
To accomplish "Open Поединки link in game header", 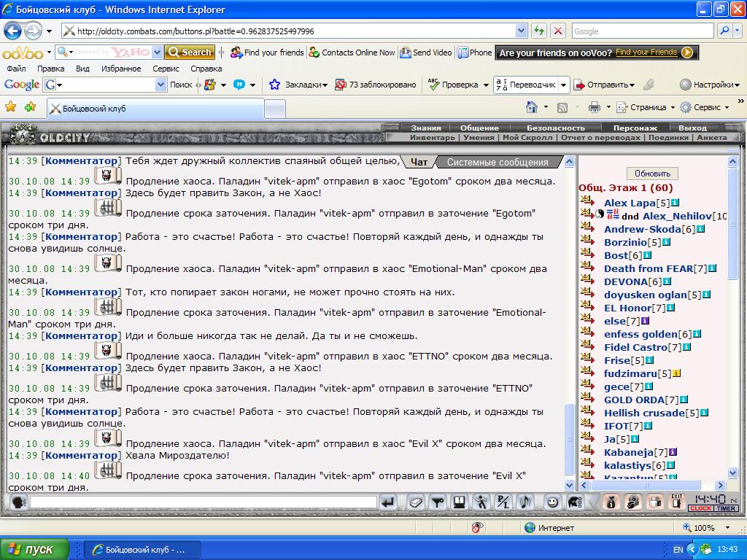I will point(668,137).
